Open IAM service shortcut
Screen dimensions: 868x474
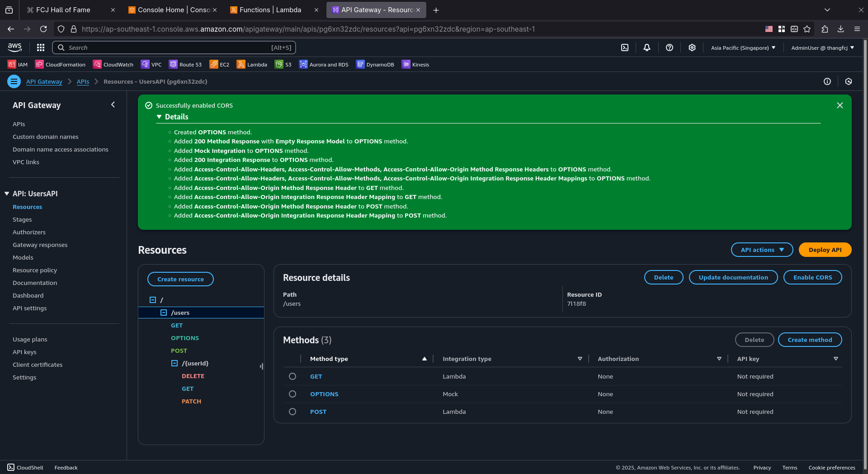[x=18, y=65]
